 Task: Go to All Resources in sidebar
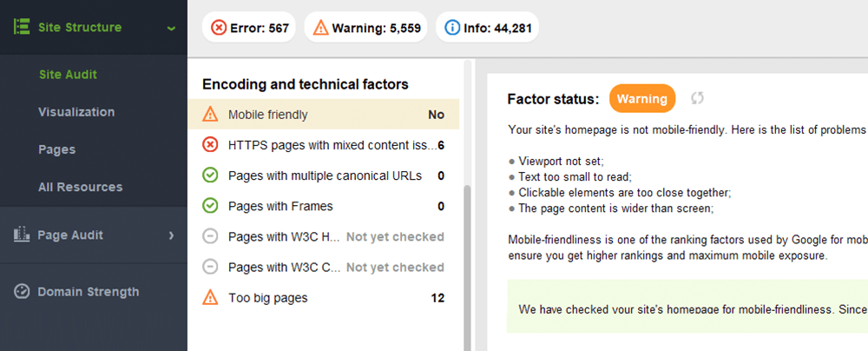[80, 187]
